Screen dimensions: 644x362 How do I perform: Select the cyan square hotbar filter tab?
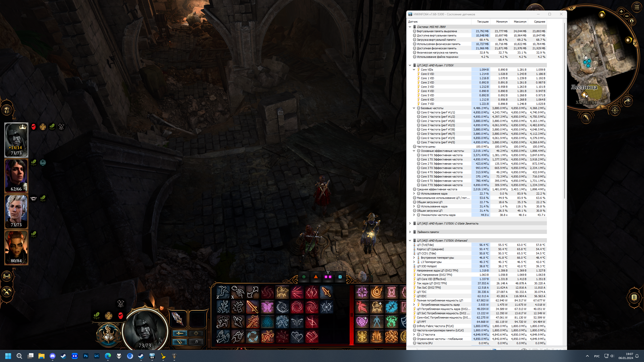[x=340, y=277]
